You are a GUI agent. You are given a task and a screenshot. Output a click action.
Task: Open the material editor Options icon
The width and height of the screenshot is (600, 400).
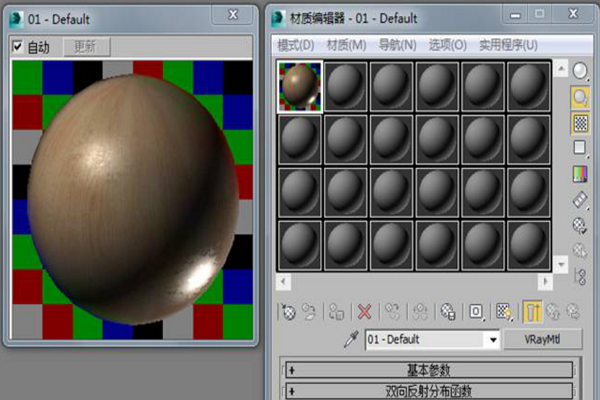click(580, 225)
